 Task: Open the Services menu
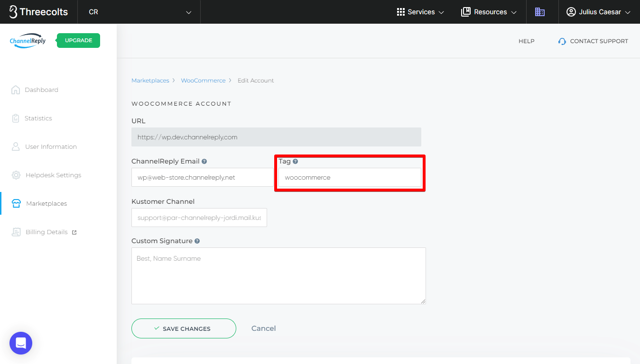click(421, 12)
